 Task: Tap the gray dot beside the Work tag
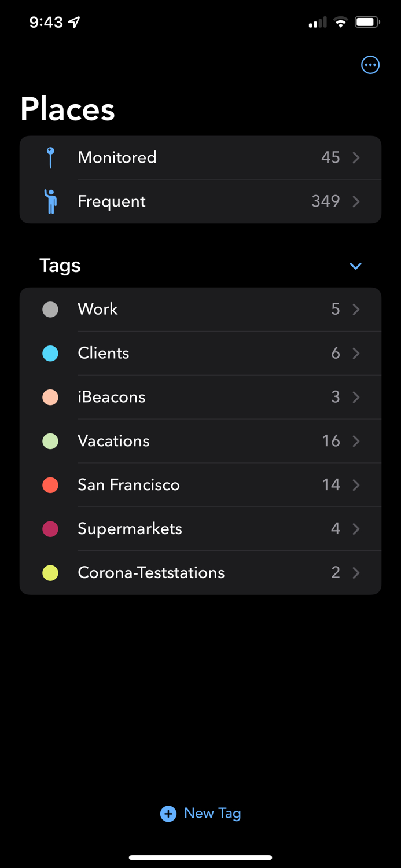[x=50, y=309]
